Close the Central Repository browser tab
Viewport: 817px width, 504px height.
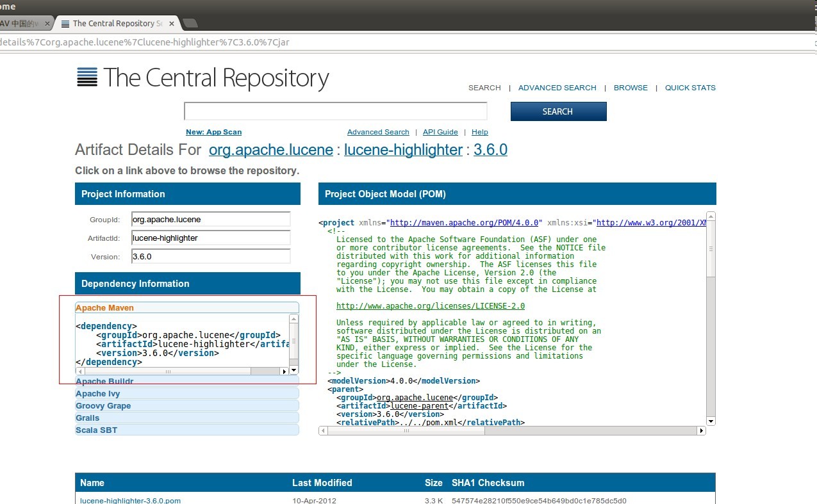click(172, 24)
